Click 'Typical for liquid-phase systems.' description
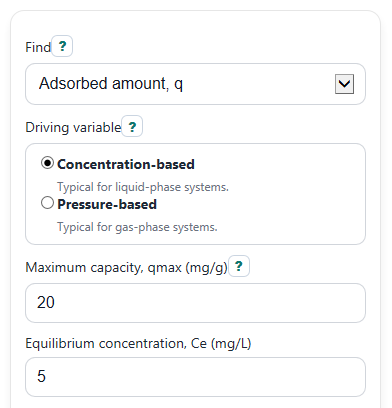The width and height of the screenshot is (392, 408). coord(143,187)
